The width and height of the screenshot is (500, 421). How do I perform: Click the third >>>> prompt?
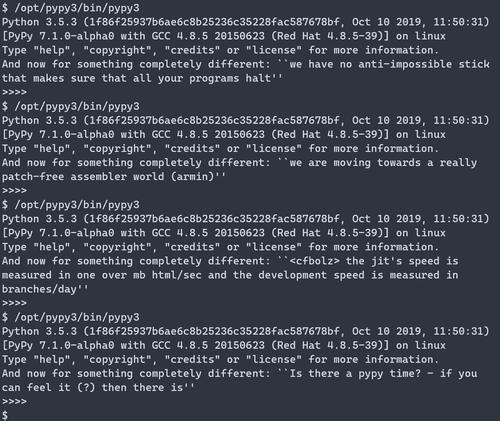click(14, 303)
